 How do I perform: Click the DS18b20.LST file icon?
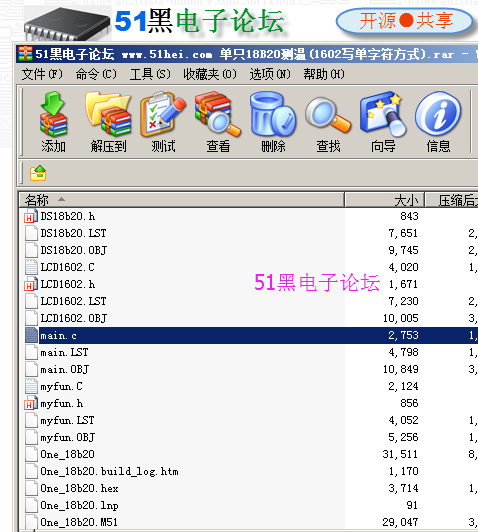(x=31, y=233)
